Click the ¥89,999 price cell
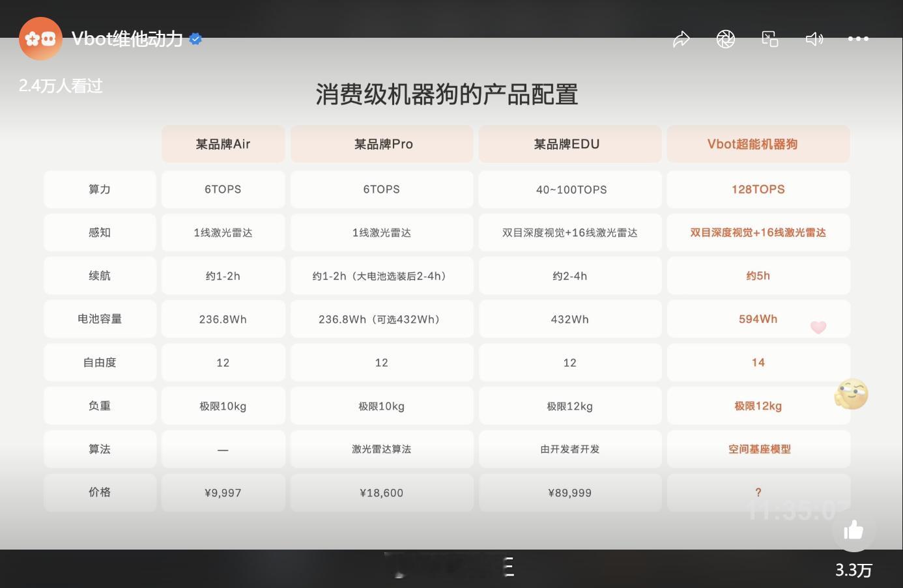 pyautogui.click(x=570, y=492)
